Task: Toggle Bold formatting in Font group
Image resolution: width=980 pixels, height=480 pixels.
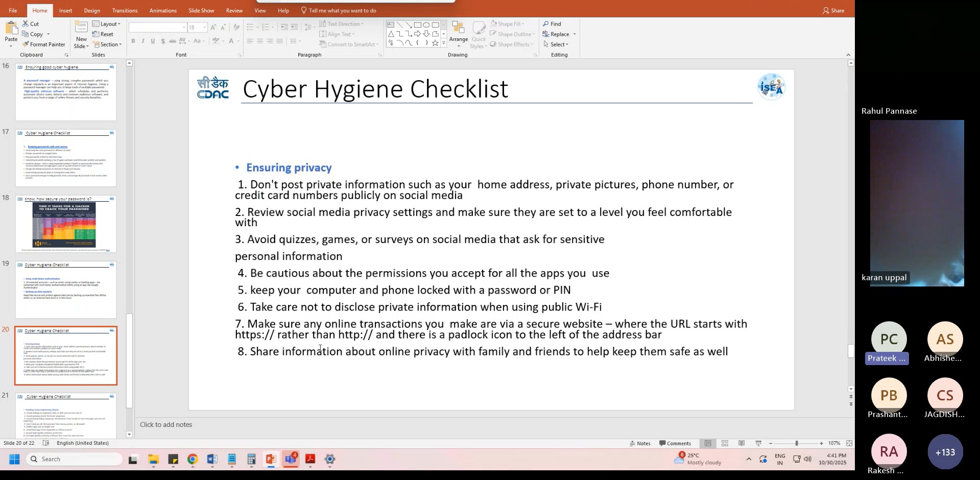Action: coord(133,41)
